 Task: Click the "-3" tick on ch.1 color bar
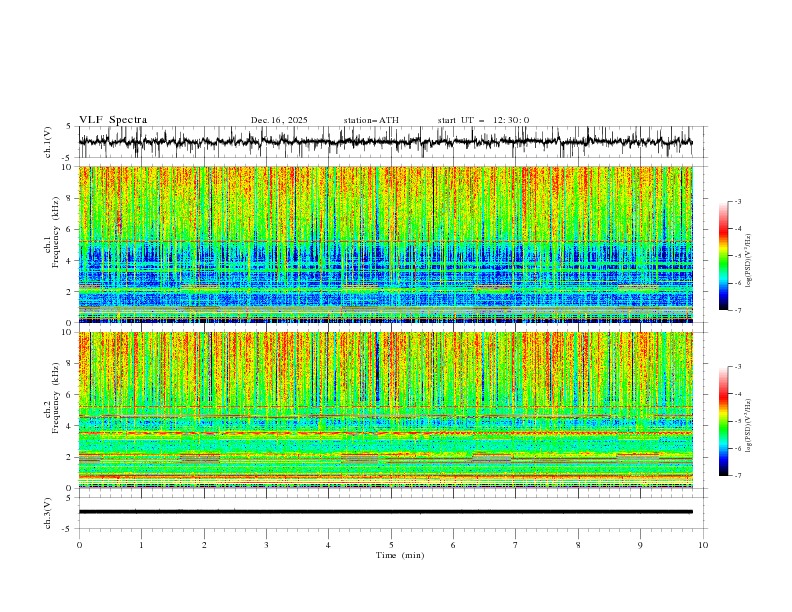point(738,201)
